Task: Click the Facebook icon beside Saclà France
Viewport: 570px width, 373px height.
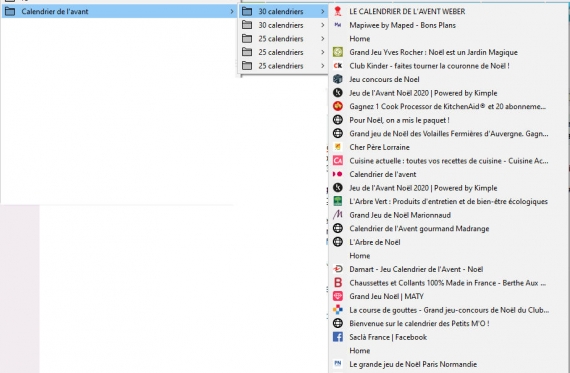Action: pos(338,337)
